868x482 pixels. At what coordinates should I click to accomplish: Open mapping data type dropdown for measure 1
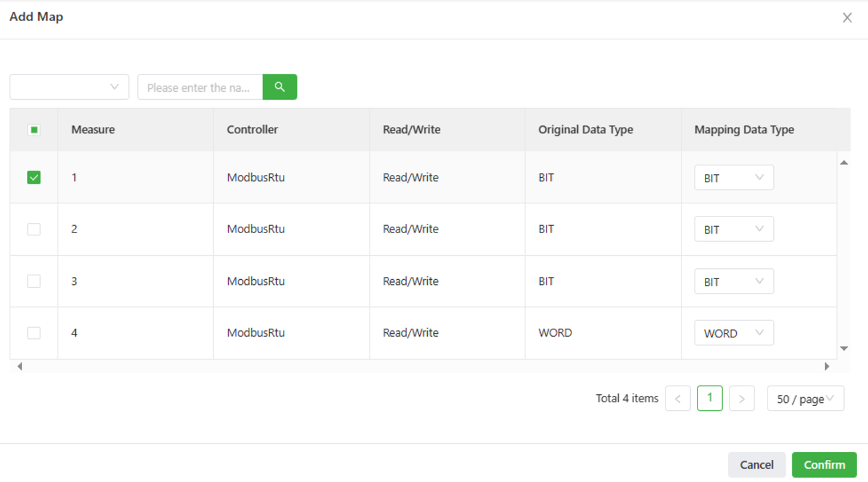(x=733, y=178)
